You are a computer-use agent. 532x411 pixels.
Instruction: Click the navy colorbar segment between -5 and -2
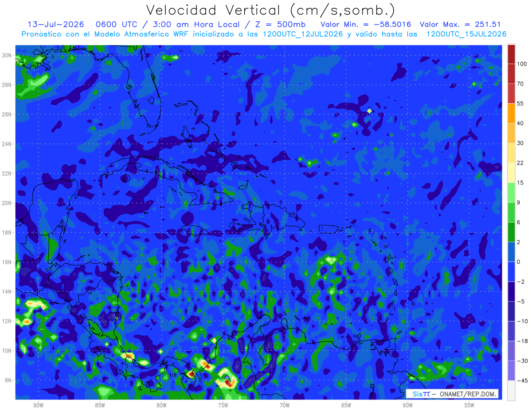coord(511,291)
